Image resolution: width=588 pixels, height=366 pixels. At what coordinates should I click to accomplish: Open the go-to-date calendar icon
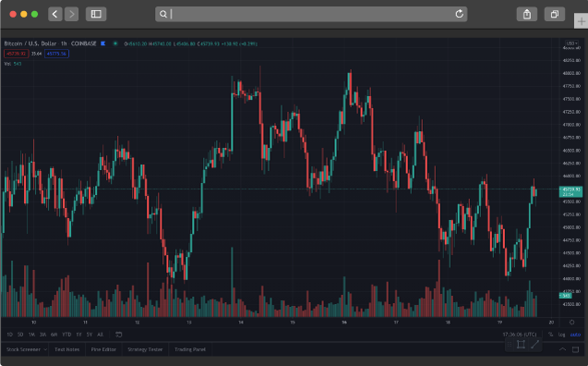pos(118,335)
